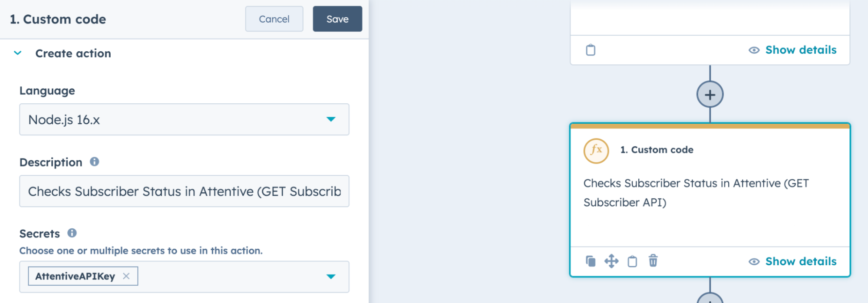Click the clipboard icon on Custom code card
The width and height of the screenshot is (868, 303).
[x=632, y=261]
